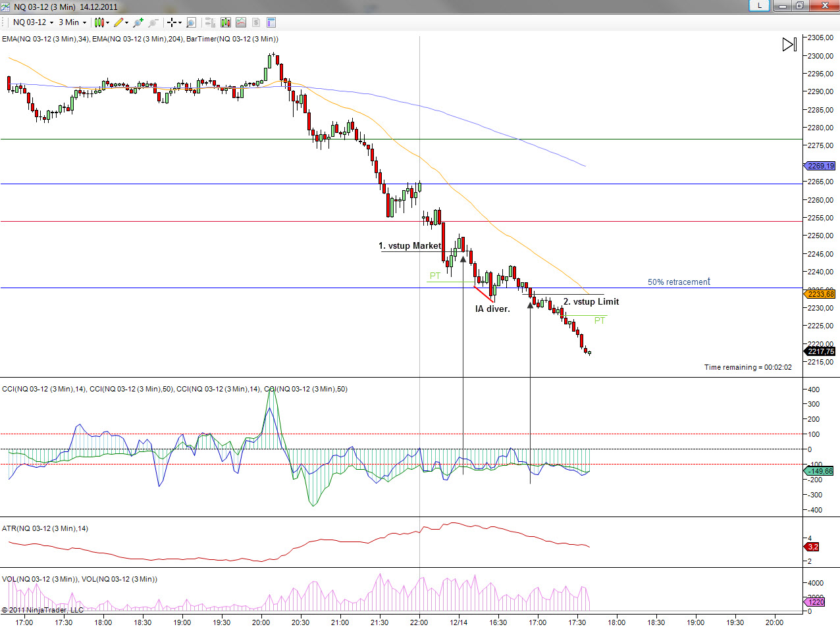Click the EMA indicator label in price panel
The image size is (840, 629).
(140, 39)
